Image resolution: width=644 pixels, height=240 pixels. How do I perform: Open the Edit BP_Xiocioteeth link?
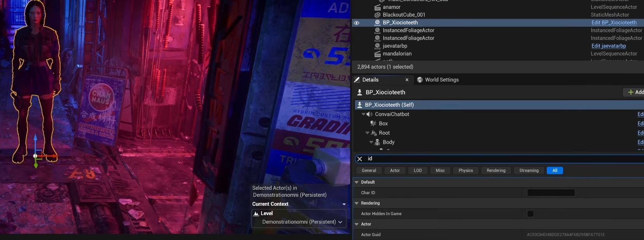point(614,23)
